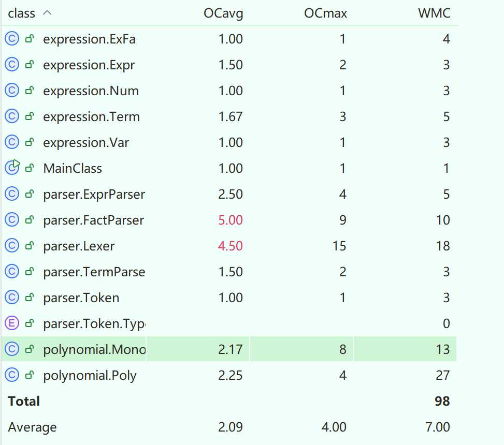This screenshot has width=504, height=445.
Task: Select the Total summary row
Action: click(x=24, y=401)
